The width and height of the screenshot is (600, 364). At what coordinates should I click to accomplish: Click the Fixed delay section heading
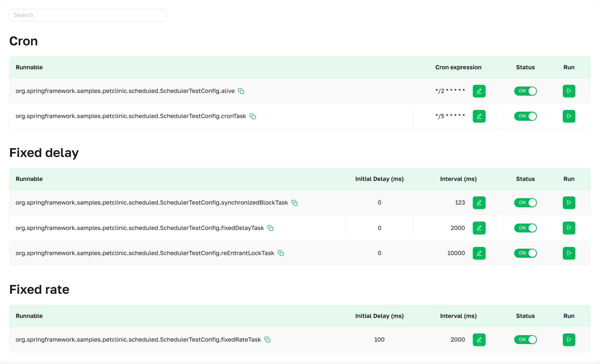click(x=44, y=153)
